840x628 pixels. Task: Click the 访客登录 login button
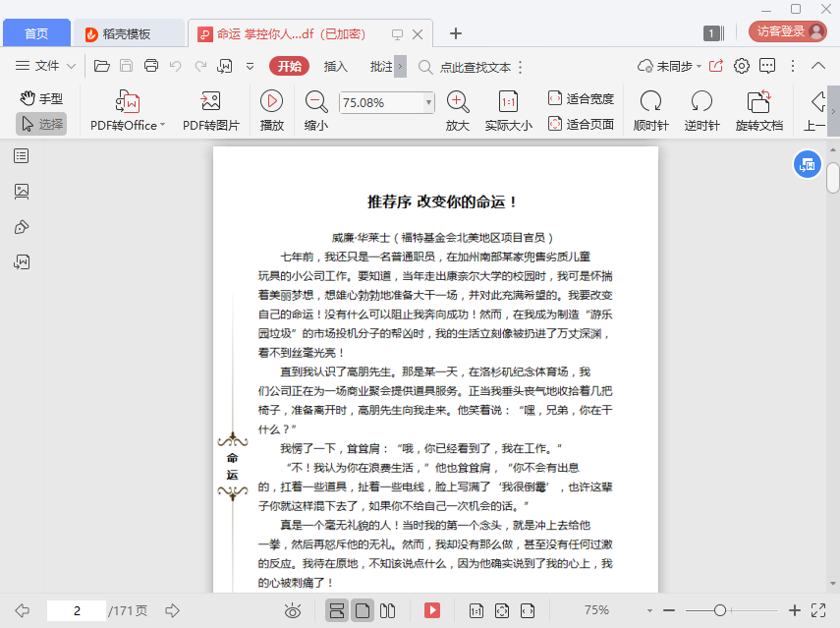click(x=788, y=31)
